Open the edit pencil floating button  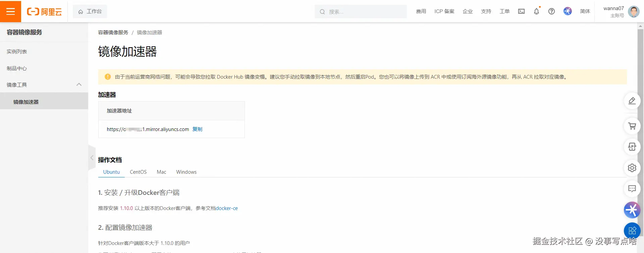(632, 101)
